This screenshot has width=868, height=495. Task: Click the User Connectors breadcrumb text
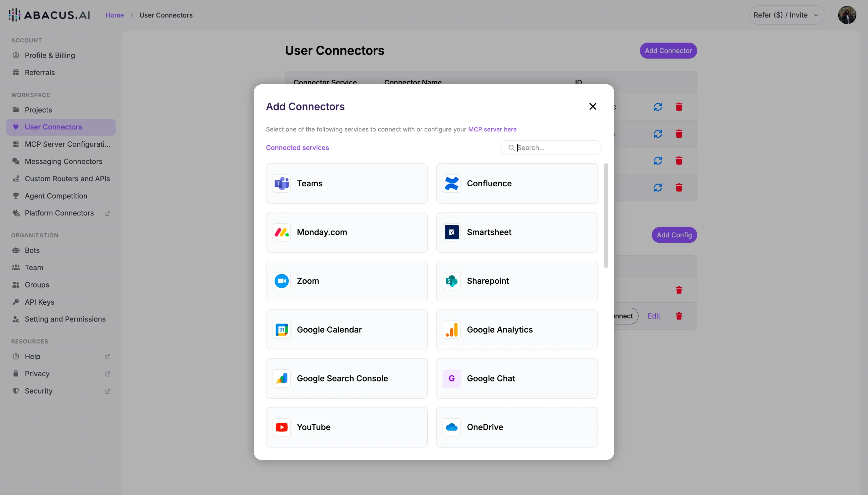point(166,15)
